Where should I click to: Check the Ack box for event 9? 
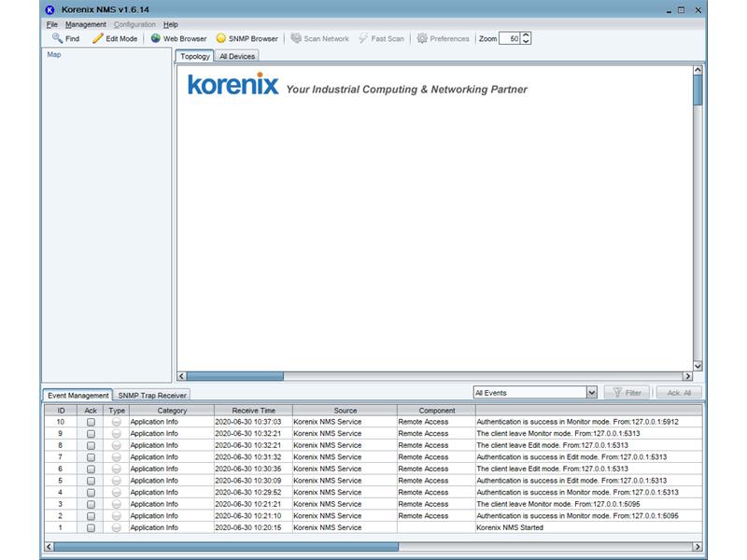[91, 434]
